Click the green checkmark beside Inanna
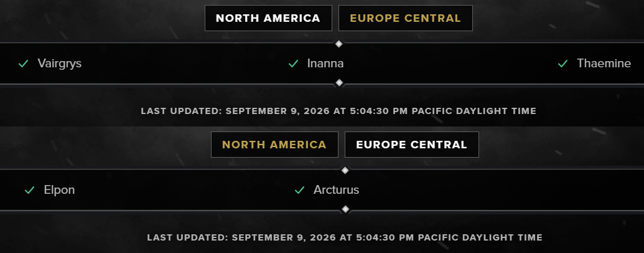 click(x=293, y=64)
